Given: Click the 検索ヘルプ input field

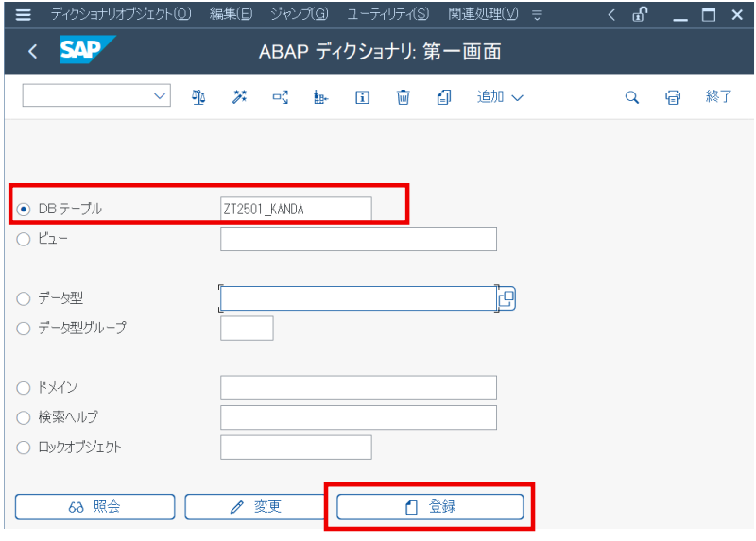Looking at the screenshot, I should [x=358, y=417].
